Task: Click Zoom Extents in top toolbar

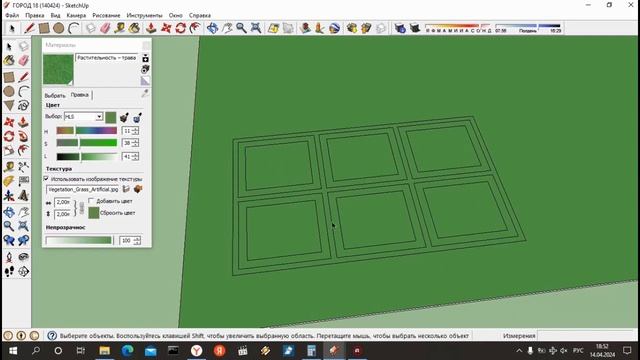Action: tap(256, 28)
